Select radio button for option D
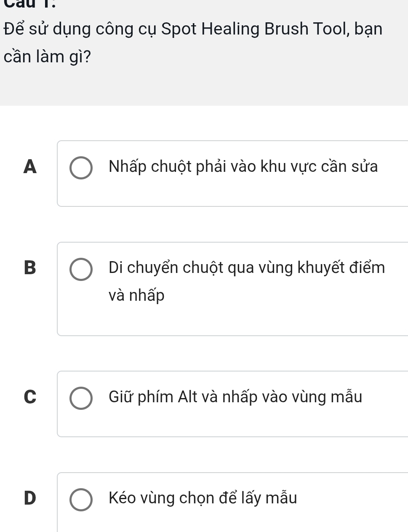 coord(81,500)
